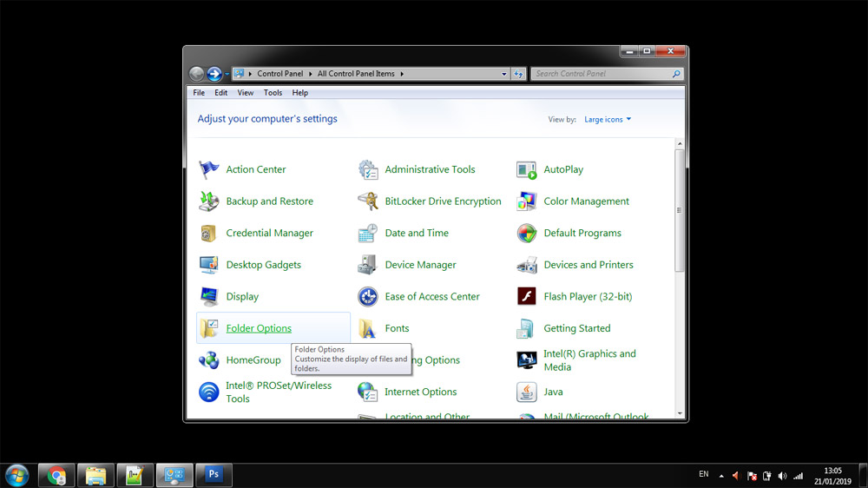Expand the View by Large icons dropdown
The width and height of the screenshot is (868, 488).
[x=608, y=120]
